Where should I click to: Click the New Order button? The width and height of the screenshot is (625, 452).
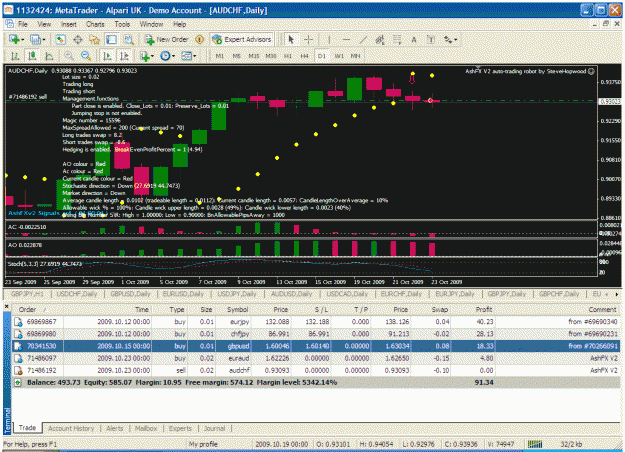(x=166, y=39)
